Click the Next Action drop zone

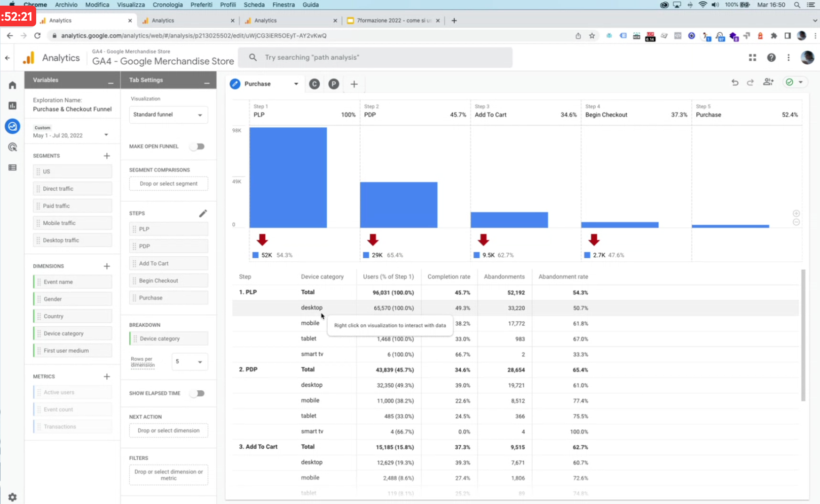[x=168, y=431]
